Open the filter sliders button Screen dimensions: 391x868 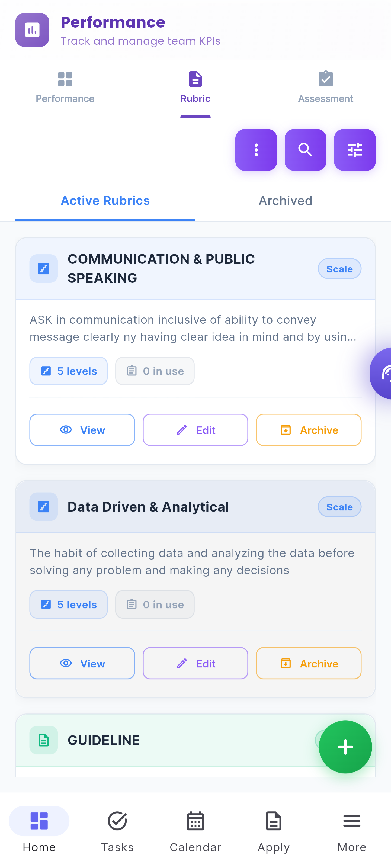355,150
